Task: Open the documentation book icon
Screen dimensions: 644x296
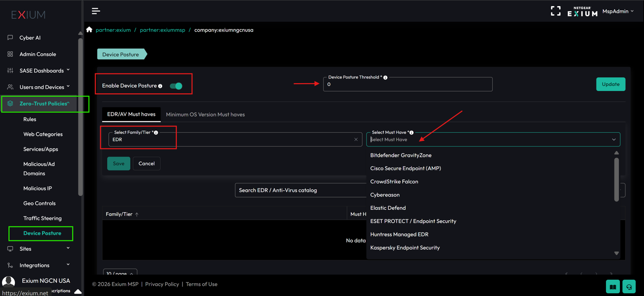Action: [613, 287]
